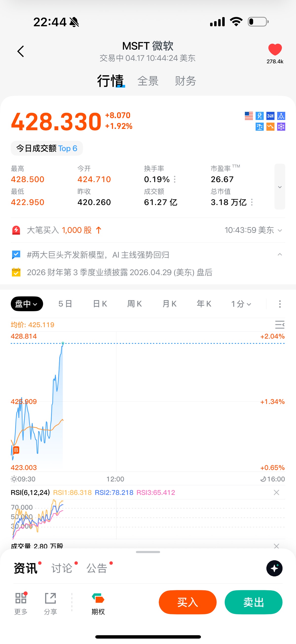This screenshot has height=644, width=296.
Task: Tap the 分享 share icon
Action: [x=51, y=603]
